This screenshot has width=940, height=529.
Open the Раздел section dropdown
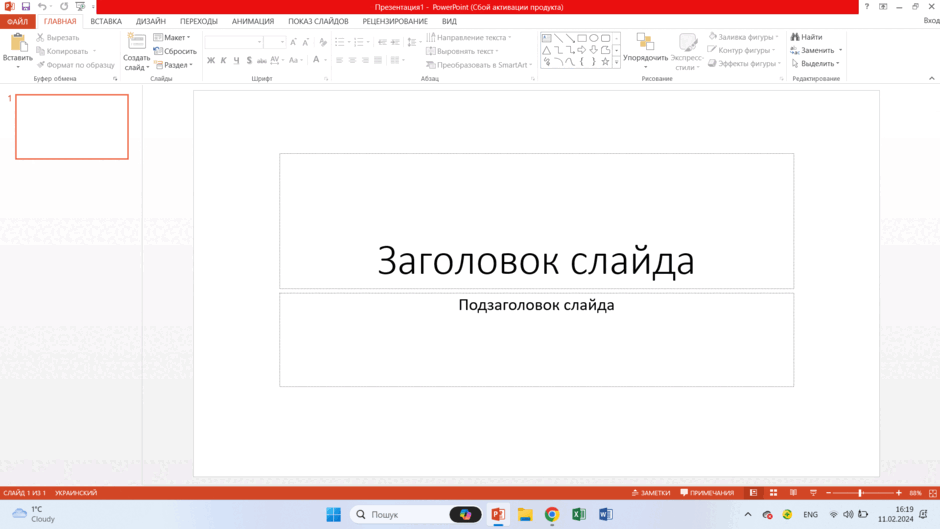[174, 65]
